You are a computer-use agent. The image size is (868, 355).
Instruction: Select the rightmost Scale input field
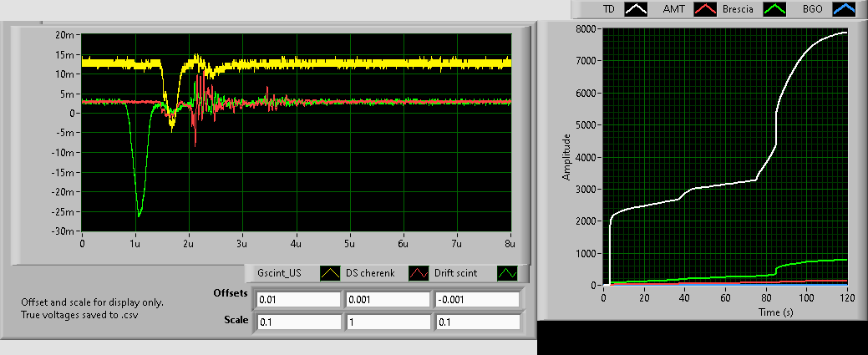(x=476, y=322)
